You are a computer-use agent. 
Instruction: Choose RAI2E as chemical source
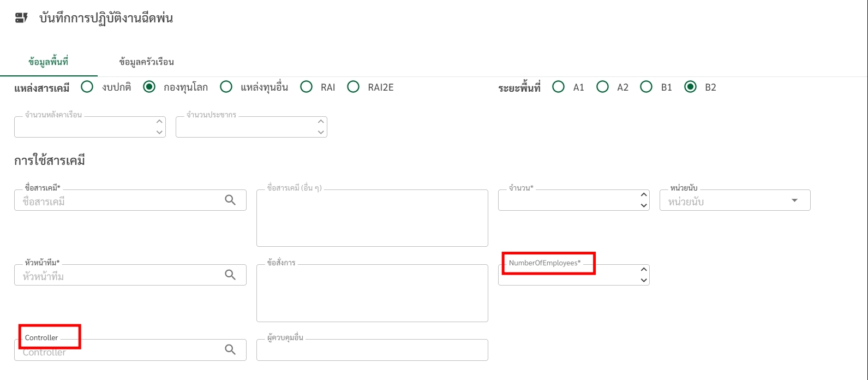pos(354,87)
